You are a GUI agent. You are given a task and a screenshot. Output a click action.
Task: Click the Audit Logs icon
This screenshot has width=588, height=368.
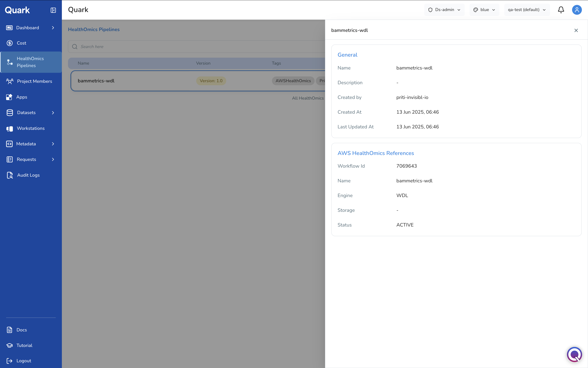click(10, 175)
